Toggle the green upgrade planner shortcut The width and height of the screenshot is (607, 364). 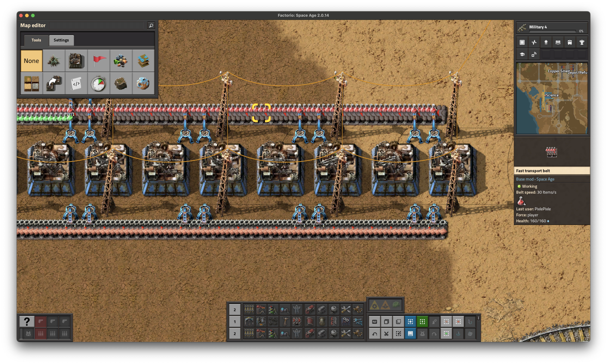click(x=422, y=322)
